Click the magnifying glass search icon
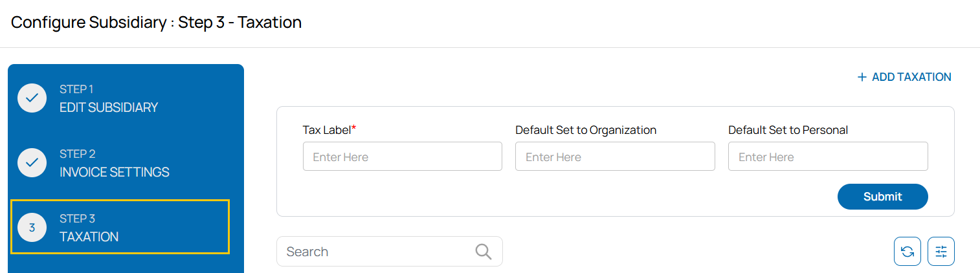 pyautogui.click(x=484, y=252)
